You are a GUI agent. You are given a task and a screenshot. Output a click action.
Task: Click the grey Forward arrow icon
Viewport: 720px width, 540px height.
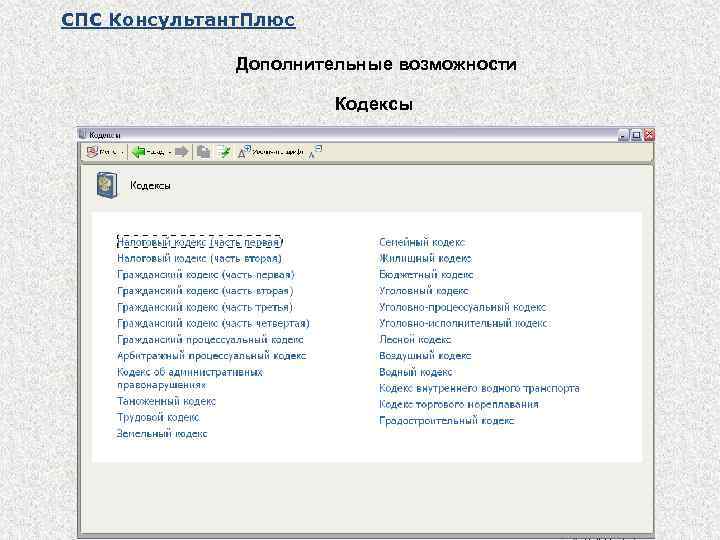tap(182, 152)
